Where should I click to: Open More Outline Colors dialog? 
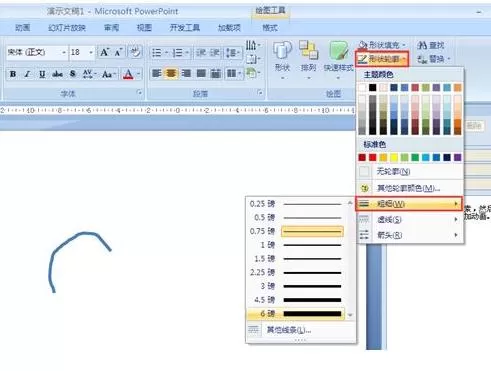410,188
